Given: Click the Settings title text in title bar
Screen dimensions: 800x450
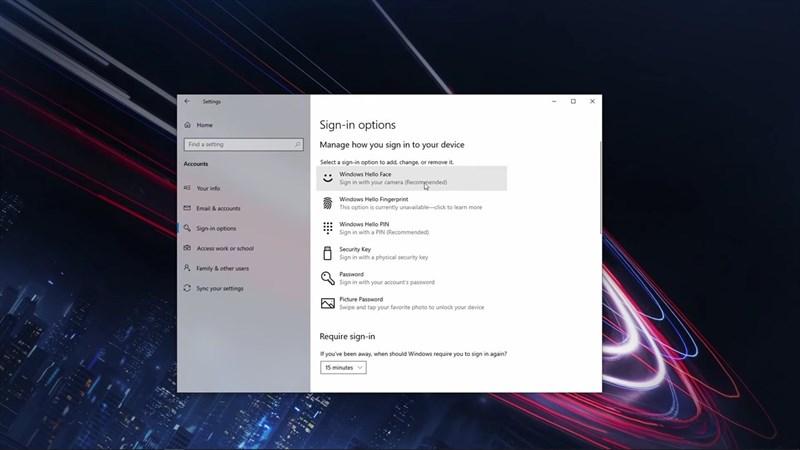Looking at the screenshot, I should pyautogui.click(x=211, y=102).
